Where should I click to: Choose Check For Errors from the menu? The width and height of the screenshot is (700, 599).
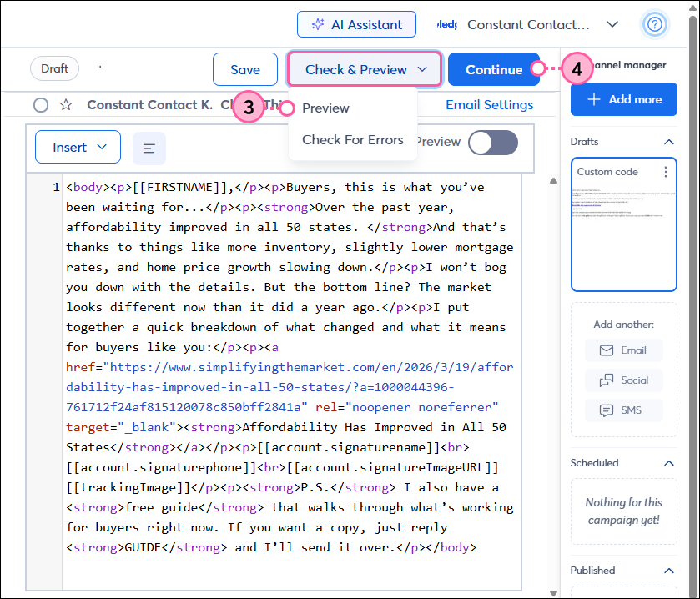tap(353, 139)
